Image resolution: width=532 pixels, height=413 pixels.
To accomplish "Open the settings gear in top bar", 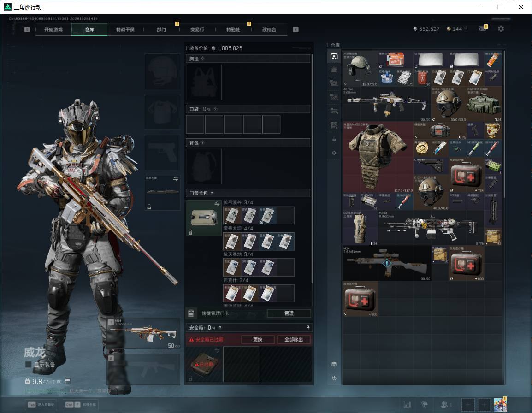I will (x=501, y=29).
